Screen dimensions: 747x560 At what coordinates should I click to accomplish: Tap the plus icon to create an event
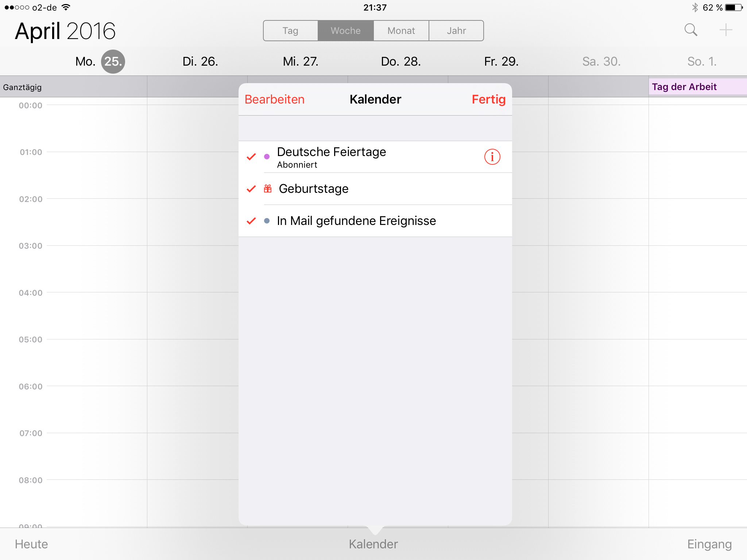(x=725, y=30)
